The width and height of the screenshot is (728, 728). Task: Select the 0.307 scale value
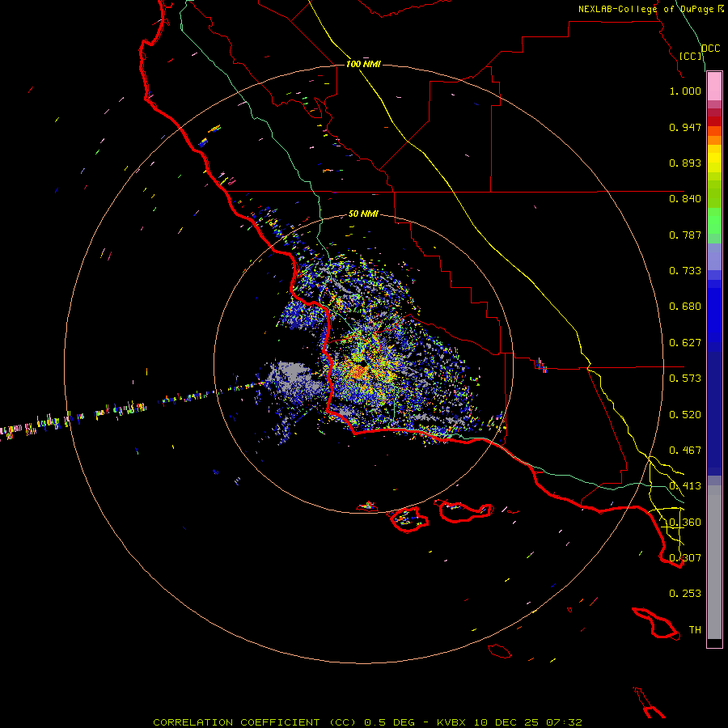685,557
